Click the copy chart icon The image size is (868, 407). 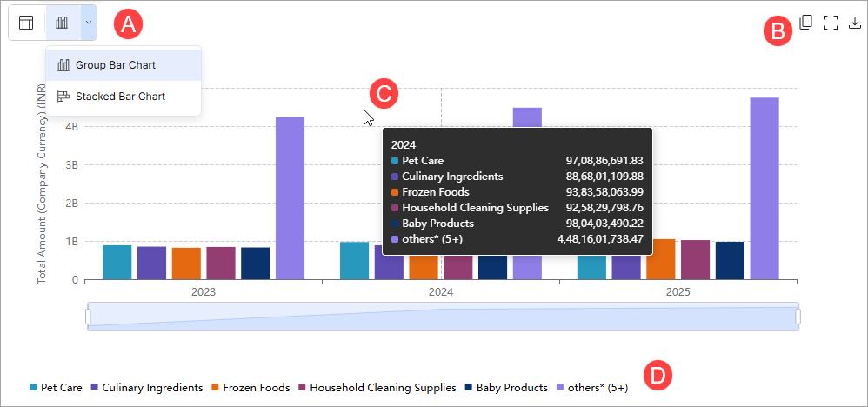pyautogui.click(x=805, y=23)
